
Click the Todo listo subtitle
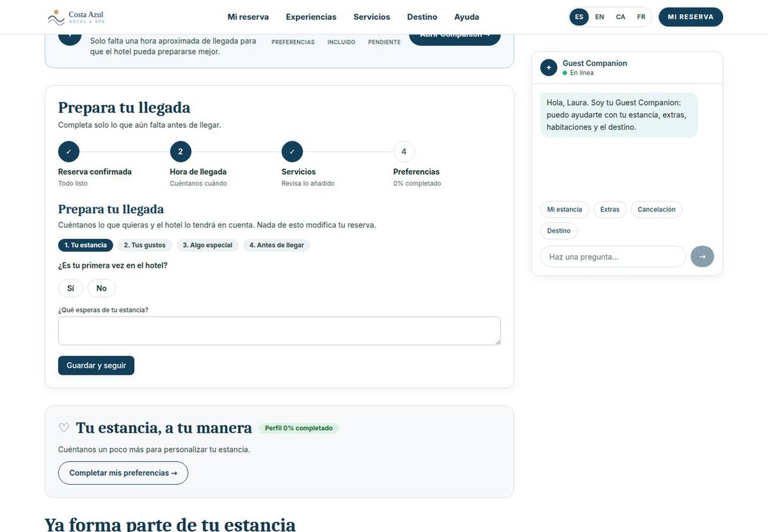pyautogui.click(x=73, y=184)
